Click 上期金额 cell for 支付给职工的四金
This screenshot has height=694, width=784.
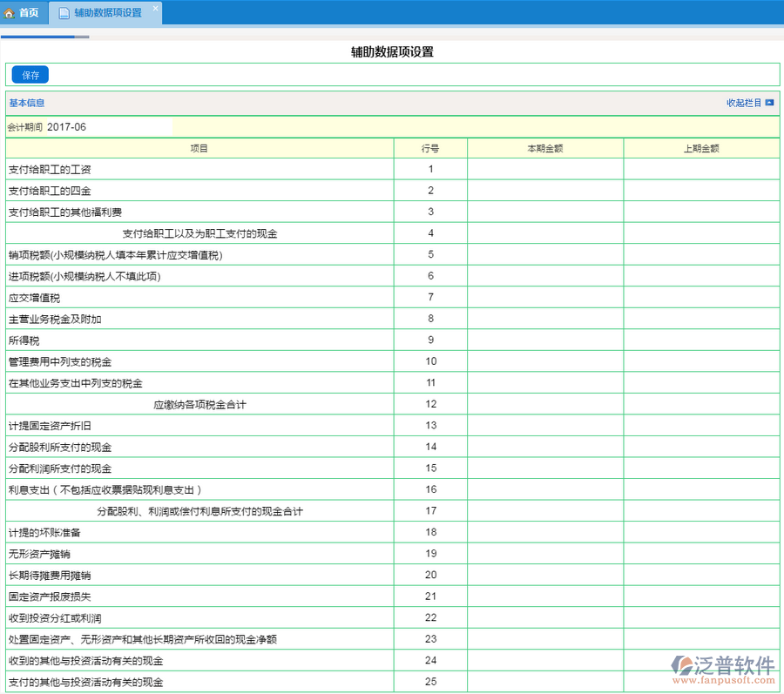[701, 191]
